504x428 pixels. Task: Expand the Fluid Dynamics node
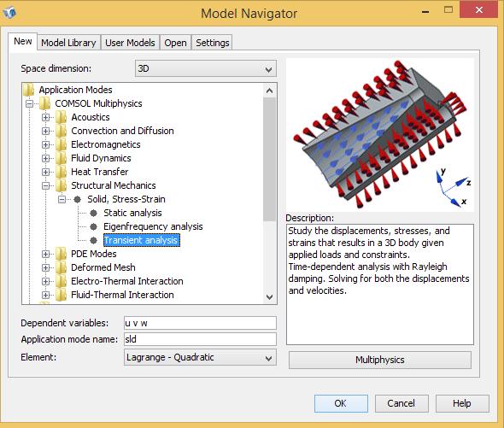45,158
